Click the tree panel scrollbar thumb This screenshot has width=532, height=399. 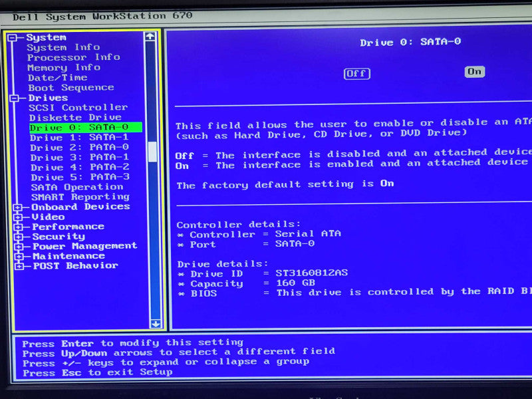pos(153,152)
